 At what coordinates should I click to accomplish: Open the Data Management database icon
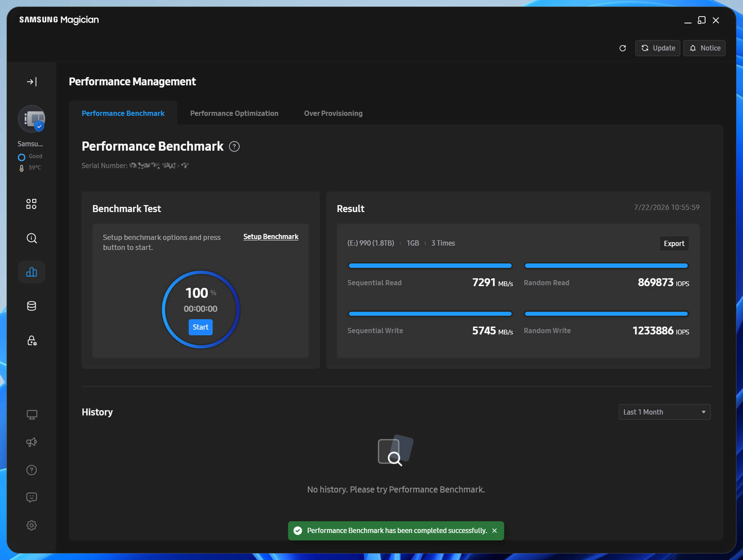tap(31, 306)
